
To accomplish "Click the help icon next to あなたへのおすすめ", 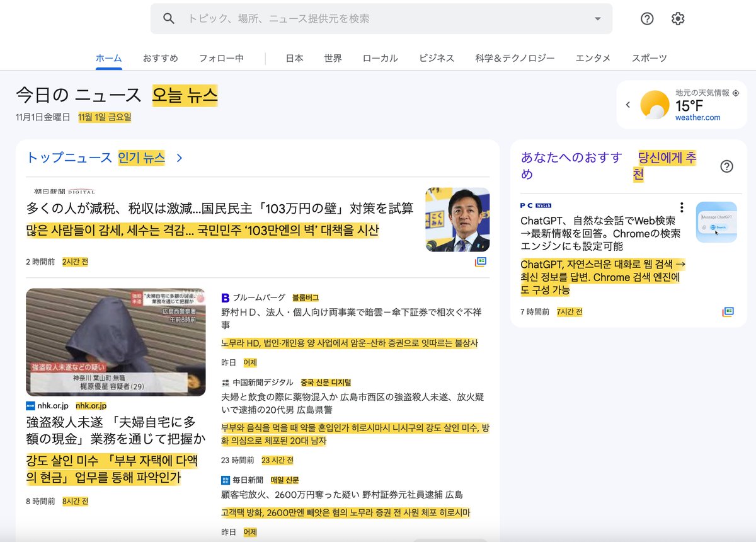I will (x=726, y=166).
